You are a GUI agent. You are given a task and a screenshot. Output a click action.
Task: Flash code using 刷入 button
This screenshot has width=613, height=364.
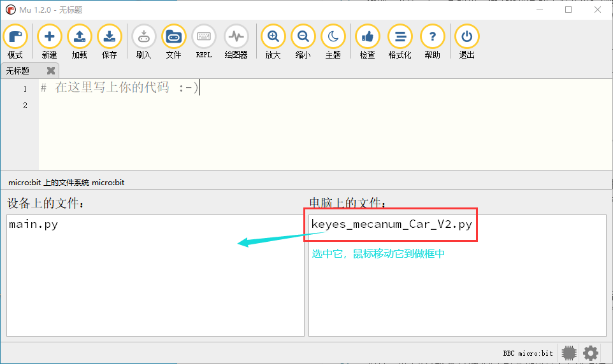(x=143, y=41)
